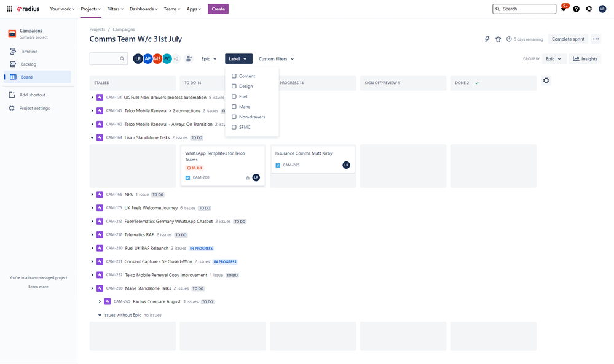This screenshot has width=614, height=364.
Task: Click Learn more link
Action: coord(38,287)
